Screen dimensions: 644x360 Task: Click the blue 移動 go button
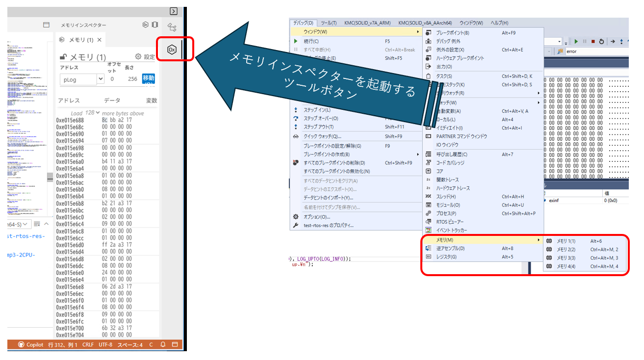click(148, 78)
